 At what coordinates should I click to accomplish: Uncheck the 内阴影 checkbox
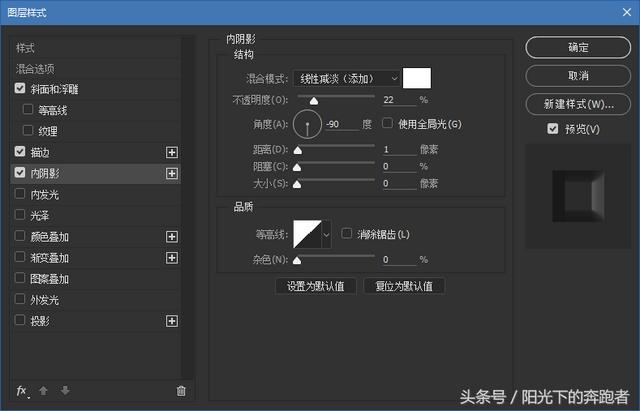(20, 172)
